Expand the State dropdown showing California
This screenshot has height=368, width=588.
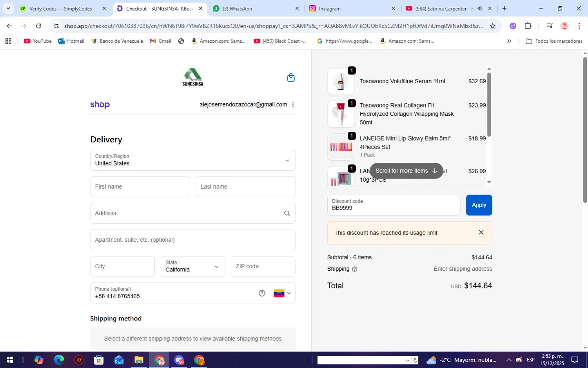(x=193, y=266)
